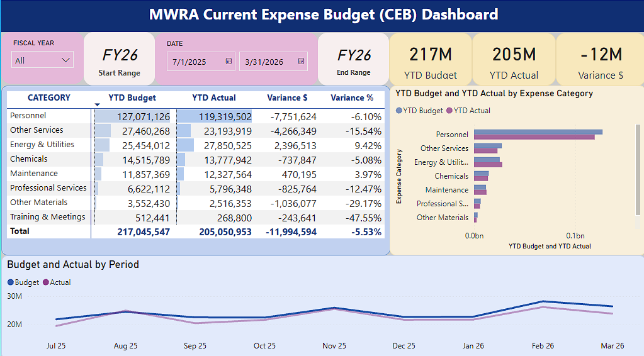Open the end date calendar picker icon

[x=301, y=61]
